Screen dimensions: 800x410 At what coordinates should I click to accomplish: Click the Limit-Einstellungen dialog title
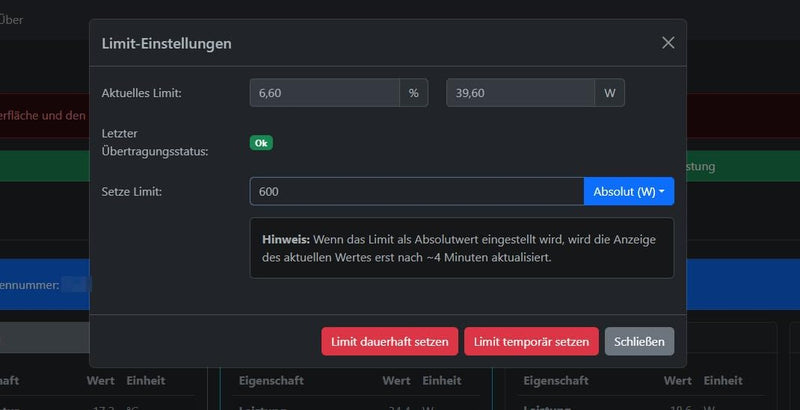[166, 43]
